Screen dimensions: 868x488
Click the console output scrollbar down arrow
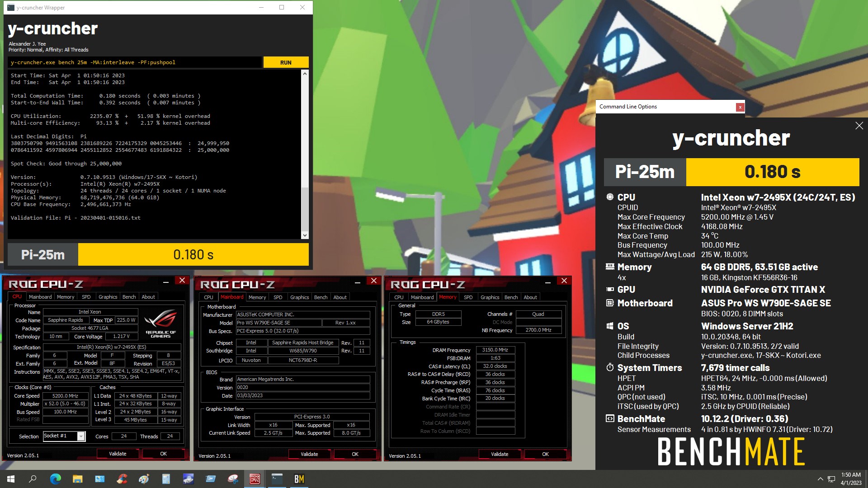pos(305,235)
